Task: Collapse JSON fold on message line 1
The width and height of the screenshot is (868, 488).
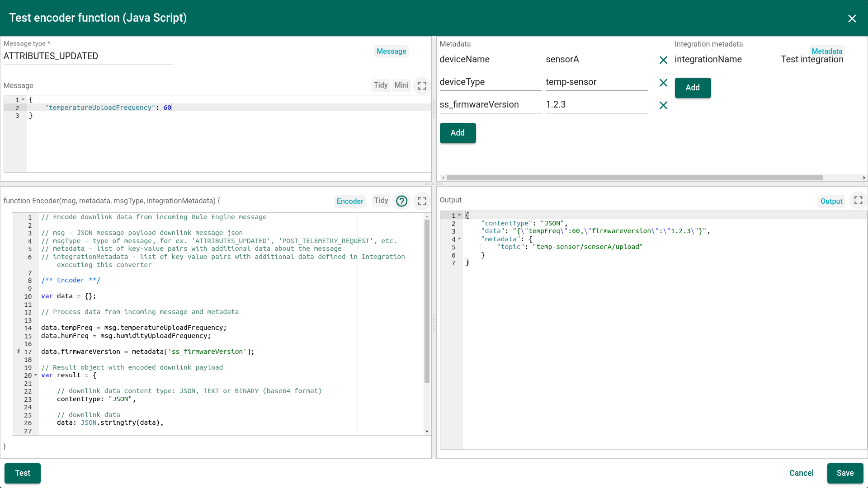Action: [x=23, y=99]
